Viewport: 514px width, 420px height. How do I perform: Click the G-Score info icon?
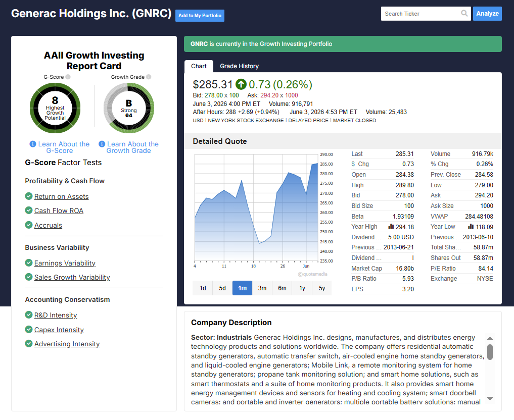[68, 77]
